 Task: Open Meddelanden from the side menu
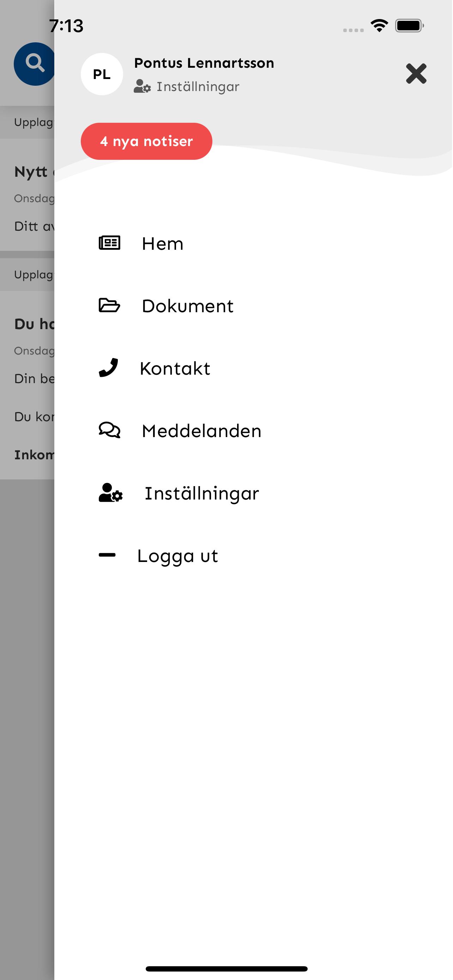coord(201,431)
